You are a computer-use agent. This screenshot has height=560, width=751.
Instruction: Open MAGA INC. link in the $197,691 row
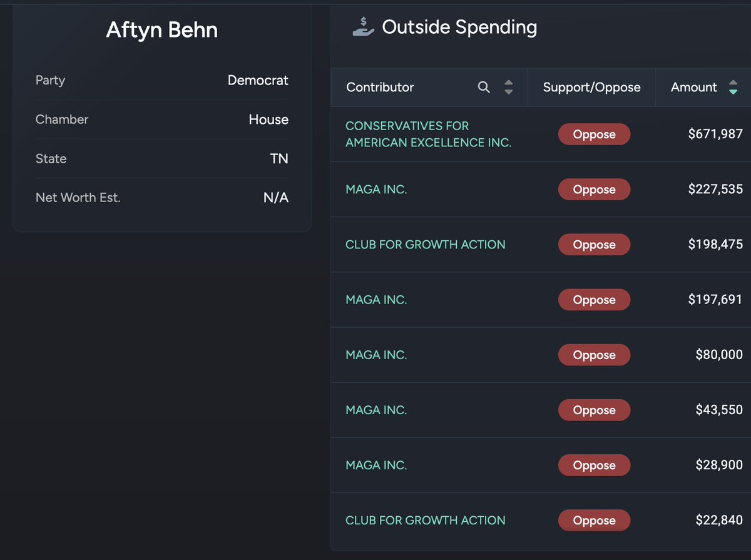click(x=376, y=300)
